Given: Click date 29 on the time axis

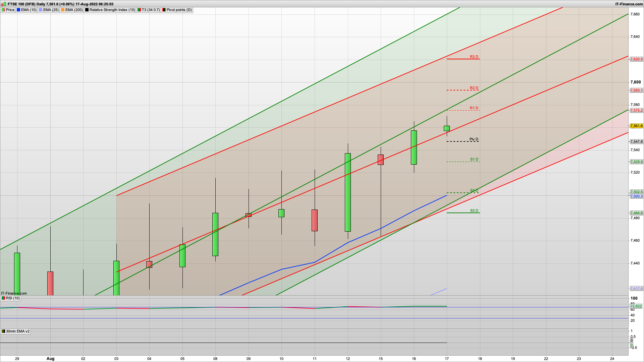Looking at the screenshot, I should [17, 358].
